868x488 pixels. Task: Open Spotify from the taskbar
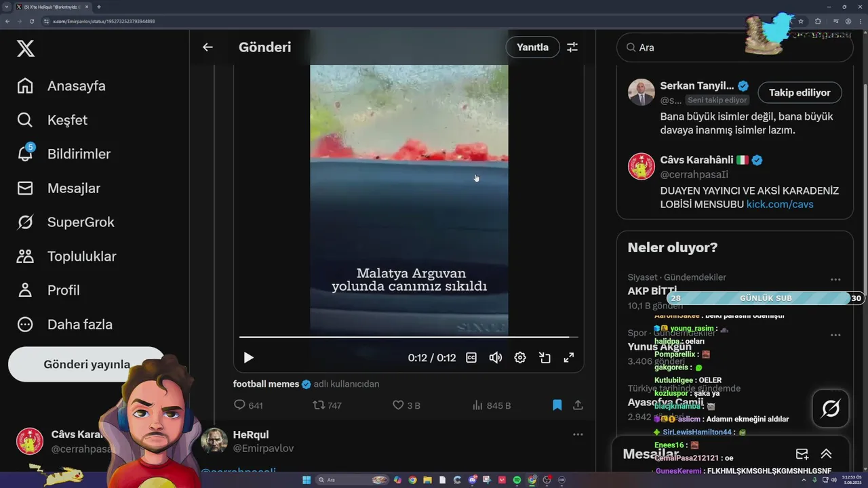517,480
